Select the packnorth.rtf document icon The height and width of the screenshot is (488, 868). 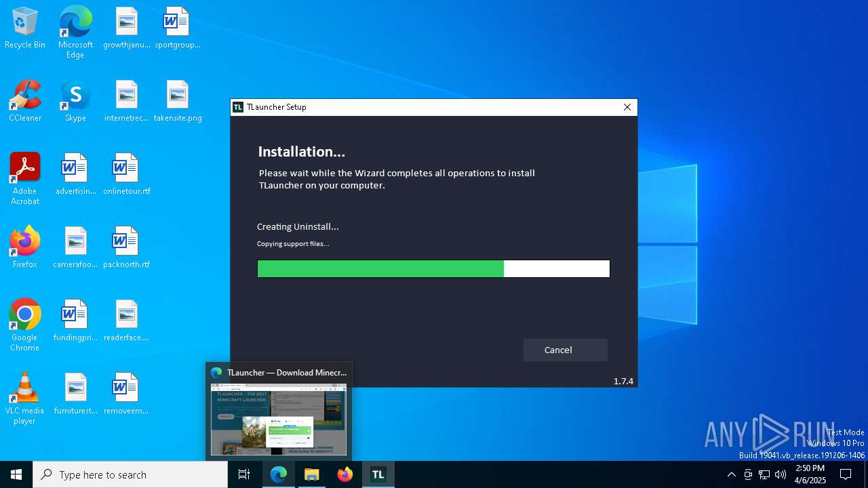click(x=126, y=248)
